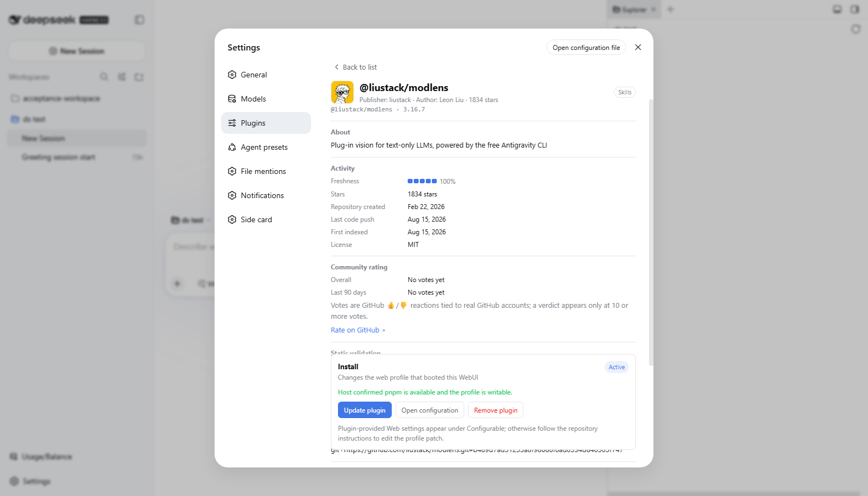
Task: Toggle right panel icon at top right
Action: click(855, 9)
